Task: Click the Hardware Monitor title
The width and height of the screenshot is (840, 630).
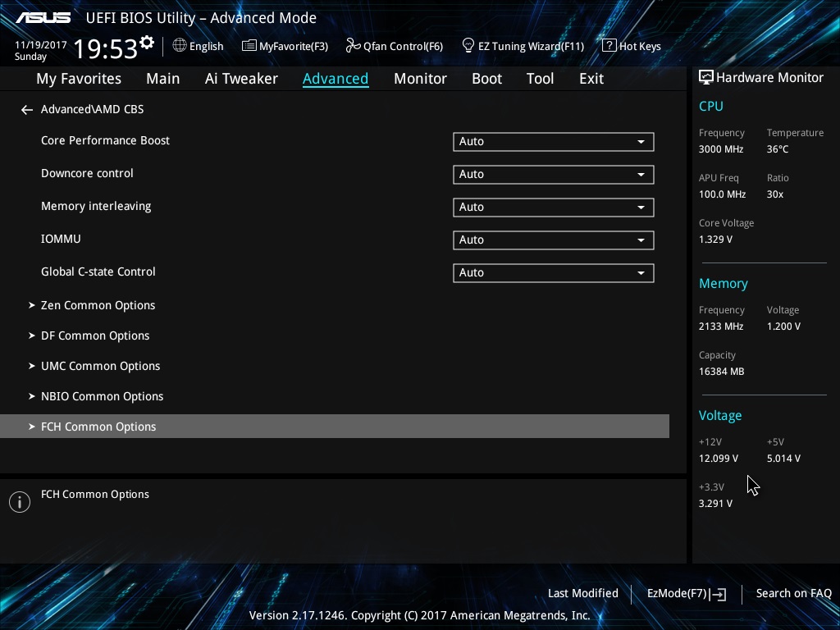Action: click(769, 78)
